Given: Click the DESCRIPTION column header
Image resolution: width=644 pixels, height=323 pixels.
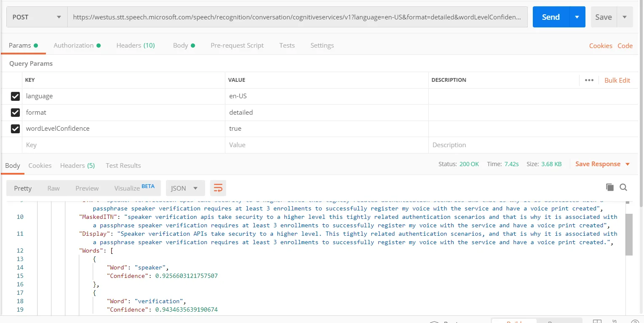Looking at the screenshot, I should coord(449,80).
